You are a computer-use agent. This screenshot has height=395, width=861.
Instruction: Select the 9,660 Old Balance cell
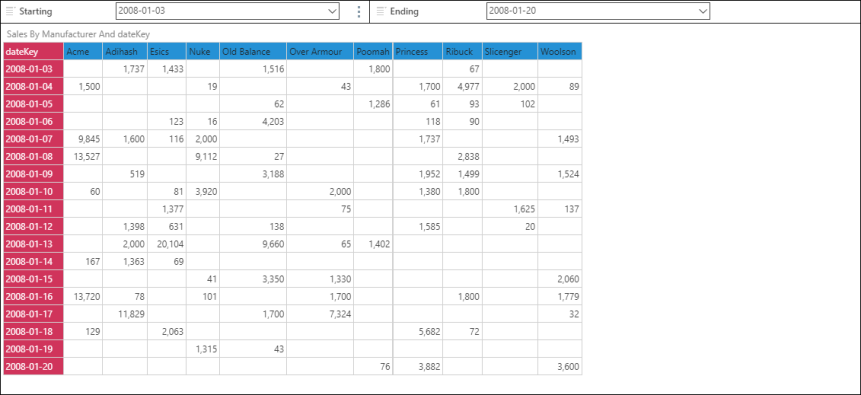click(253, 244)
